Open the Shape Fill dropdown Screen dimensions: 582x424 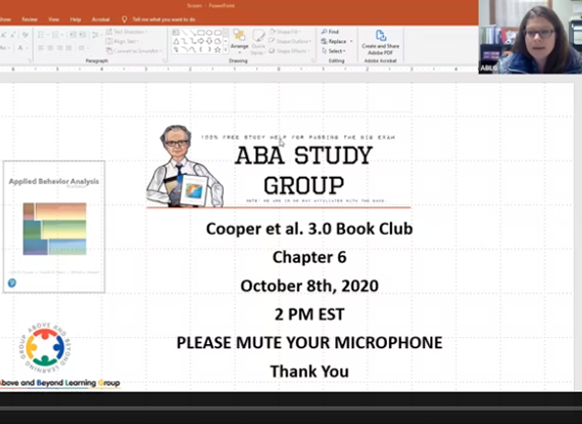tap(285, 32)
